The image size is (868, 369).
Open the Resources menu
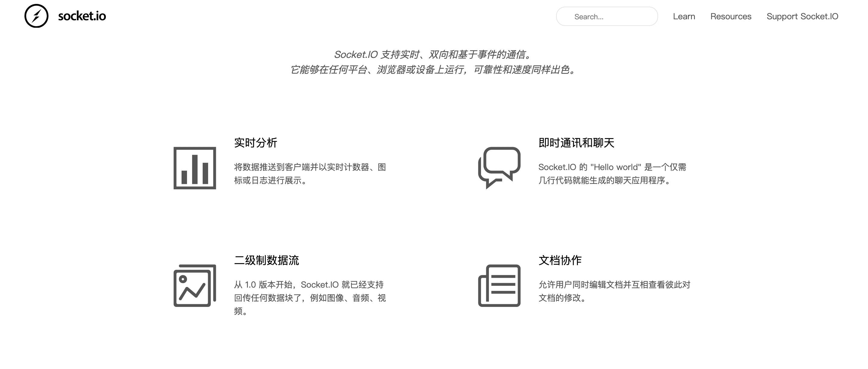pyautogui.click(x=730, y=16)
